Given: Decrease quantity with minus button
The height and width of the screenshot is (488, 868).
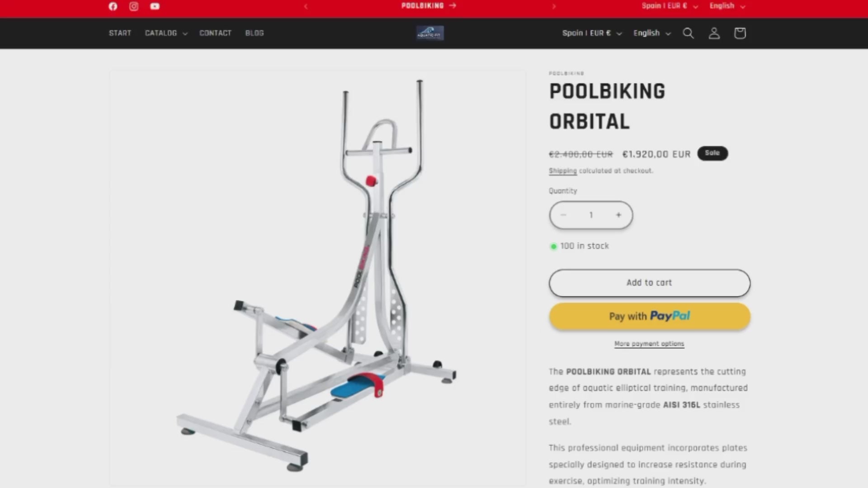Looking at the screenshot, I should coord(563,215).
